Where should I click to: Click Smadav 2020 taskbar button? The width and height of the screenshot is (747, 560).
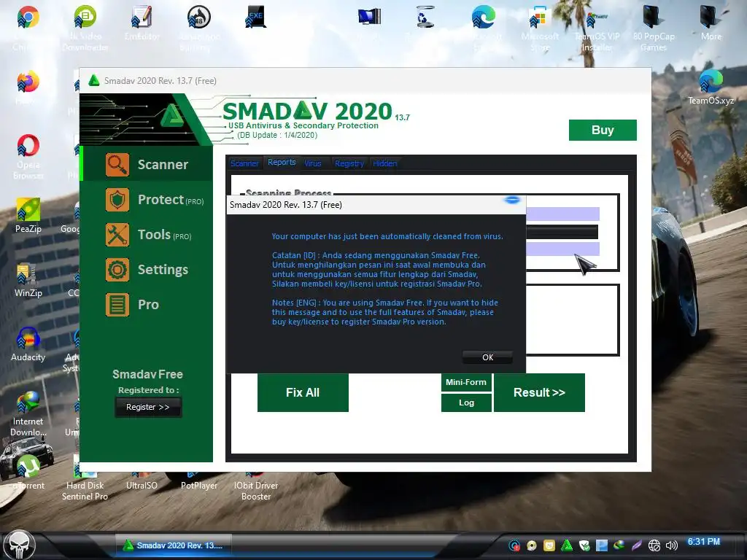(x=174, y=545)
